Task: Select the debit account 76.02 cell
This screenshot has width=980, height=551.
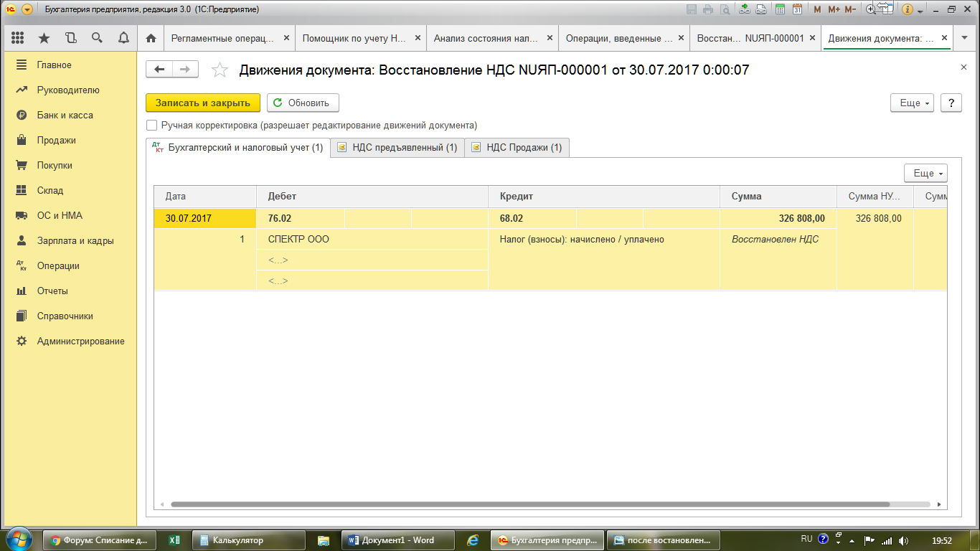Action: tap(301, 218)
